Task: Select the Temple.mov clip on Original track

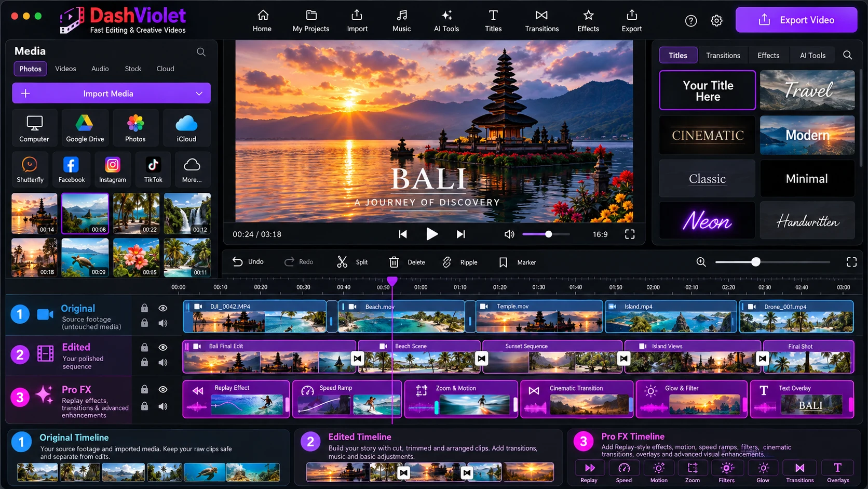Action: (539, 316)
